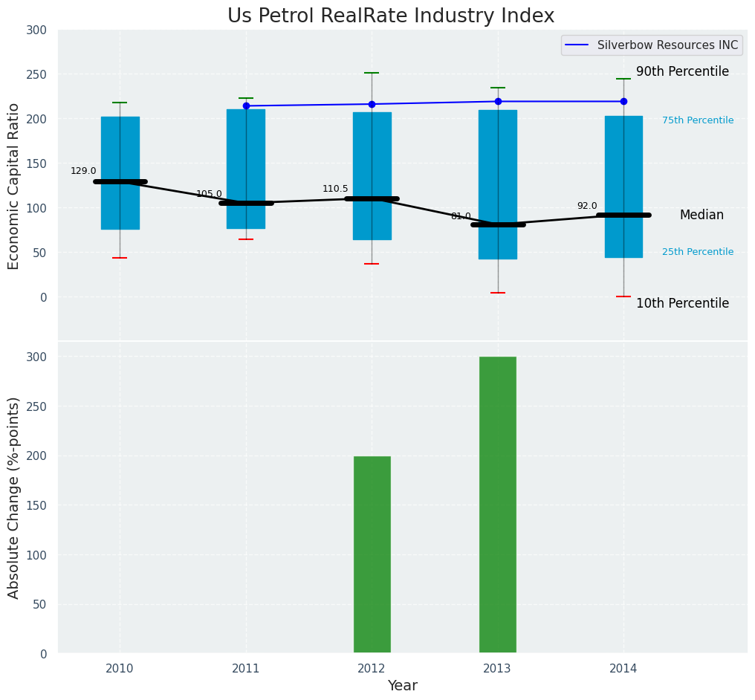This screenshot has height=700, width=755.
Task: Click the Economic Capital Ratio axis label
Action: point(13,187)
